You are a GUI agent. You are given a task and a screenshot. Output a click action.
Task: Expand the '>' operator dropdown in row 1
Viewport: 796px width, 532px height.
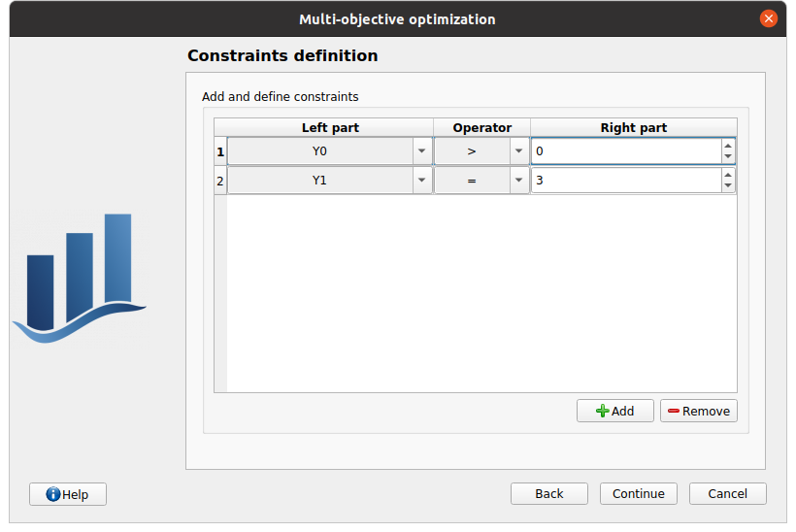click(518, 151)
